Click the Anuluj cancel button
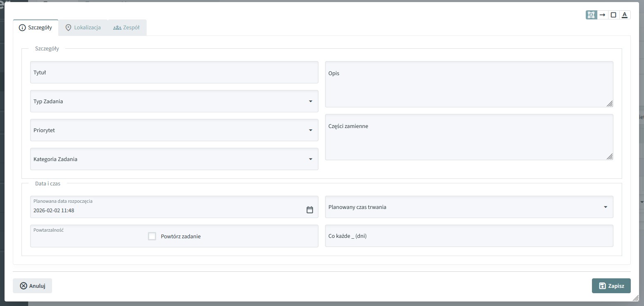Viewport: 644px width, 306px height. click(33, 286)
